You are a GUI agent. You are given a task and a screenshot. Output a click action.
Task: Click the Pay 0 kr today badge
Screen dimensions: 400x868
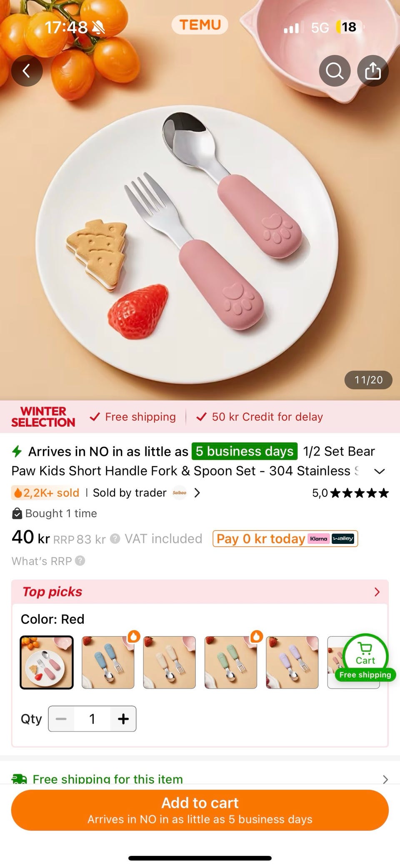(x=285, y=538)
